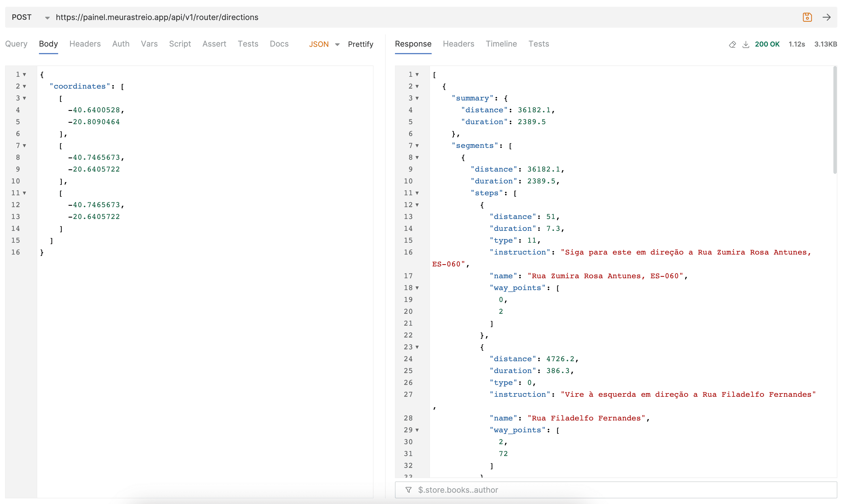
Task: Collapse the response fold arrow at line 2
Action: click(417, 86)
